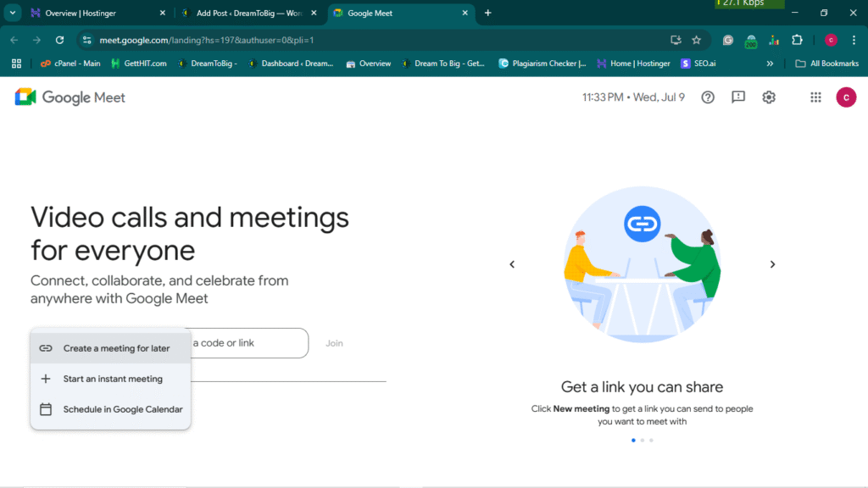Click the Google account avatar in Meet header

(845, 97)
